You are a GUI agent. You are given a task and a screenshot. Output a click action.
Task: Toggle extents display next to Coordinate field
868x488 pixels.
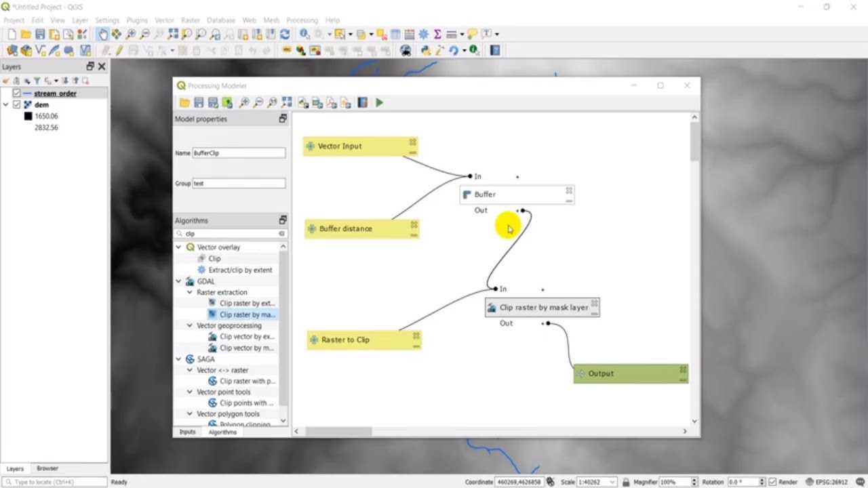(x=550, y=482)
